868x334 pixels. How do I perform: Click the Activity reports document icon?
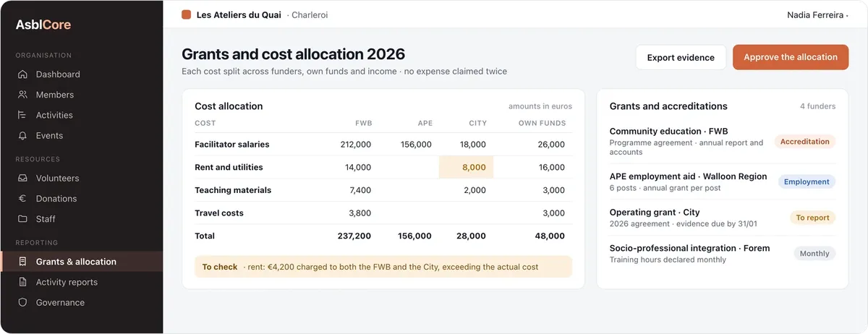[x=22, y=282]
